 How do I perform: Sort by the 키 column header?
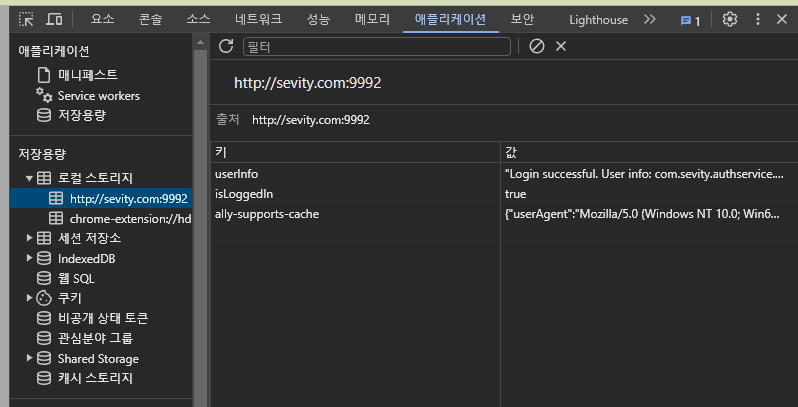click(x=355, y=152)
